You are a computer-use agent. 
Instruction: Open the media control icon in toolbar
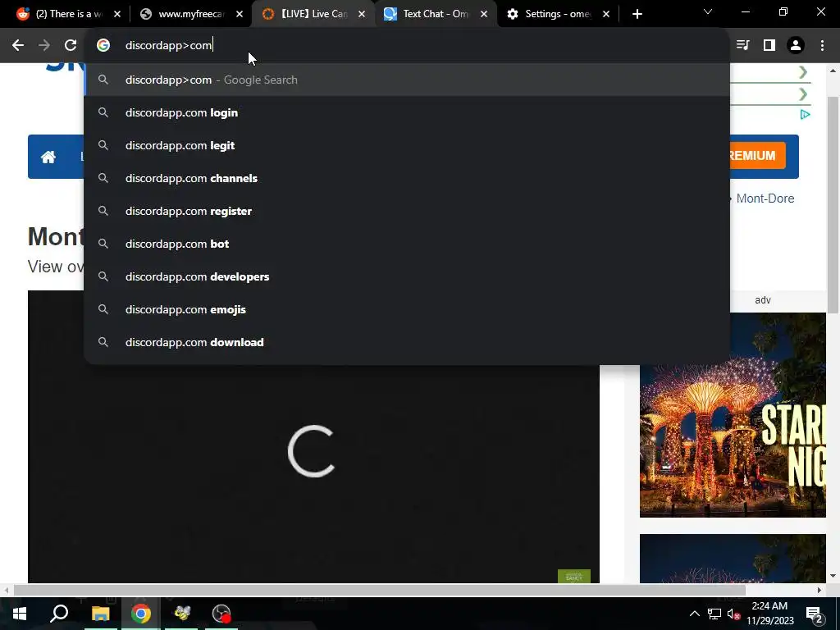click(742, 46)
